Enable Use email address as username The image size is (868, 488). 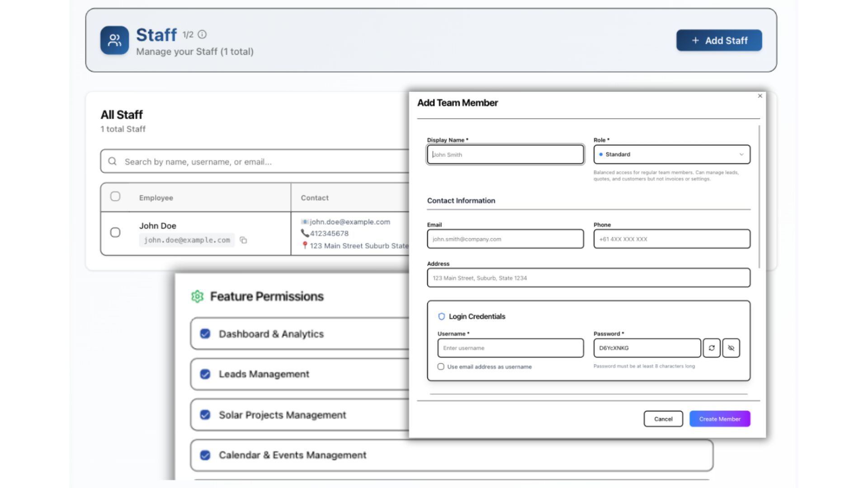point(441,366)
